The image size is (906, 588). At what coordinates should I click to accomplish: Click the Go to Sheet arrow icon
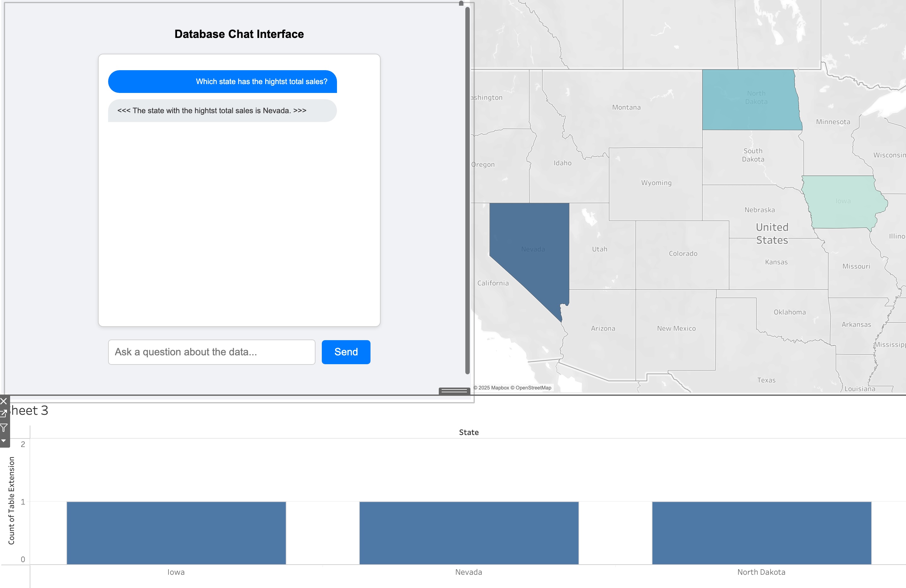4,414
